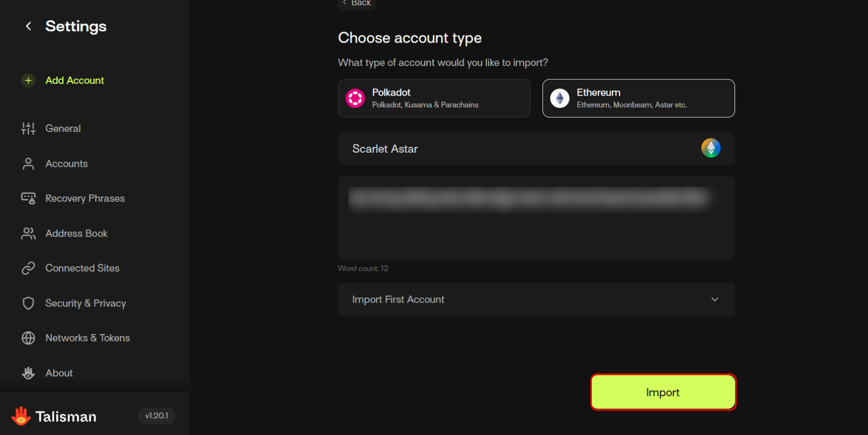The image size is (868, 435).
Task: Open the Import First Account dropdown
Action: point(536,300)
